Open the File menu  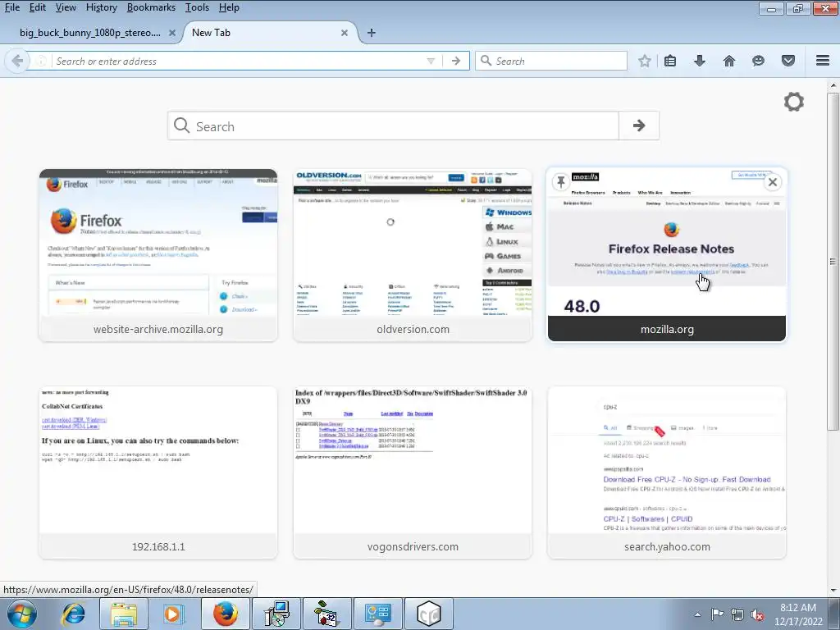(x=11, y=7)
